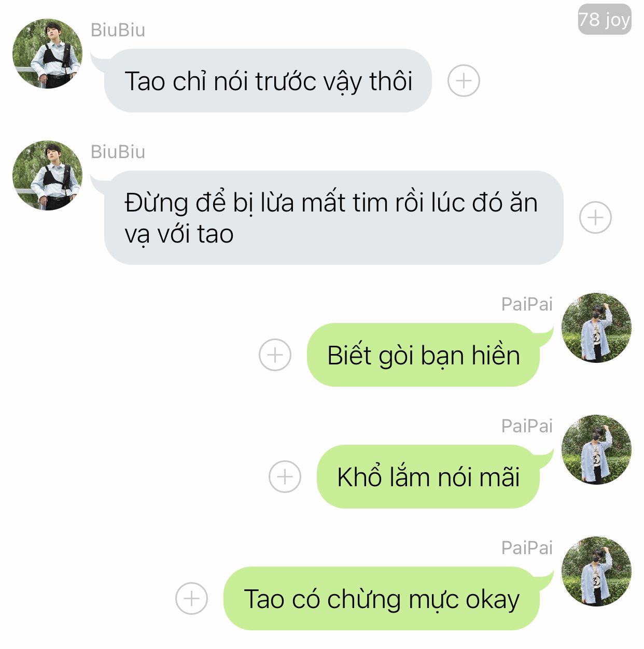Select the "Tao chỉ nói trước vậy thôi" bubble
Viewport: 644px width, 649px height.
268,81
